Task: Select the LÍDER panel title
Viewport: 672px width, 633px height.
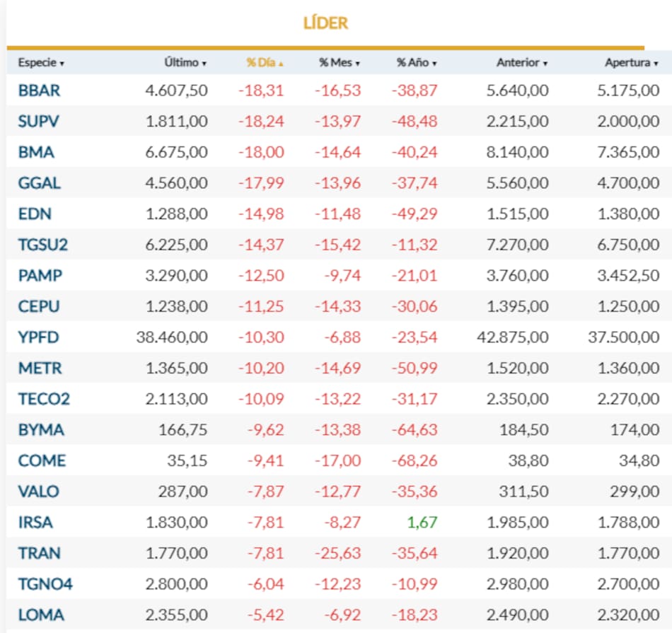Action: tap(325, 23)
